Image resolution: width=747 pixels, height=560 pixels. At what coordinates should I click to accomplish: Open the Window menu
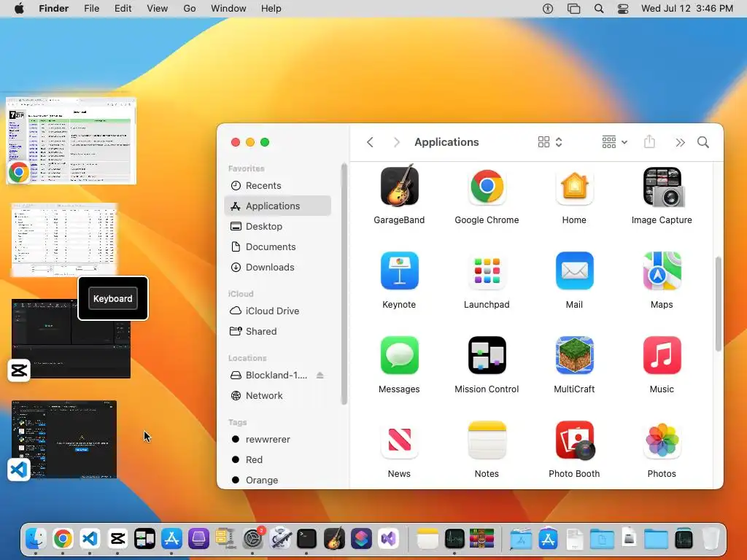click(228, 9)
